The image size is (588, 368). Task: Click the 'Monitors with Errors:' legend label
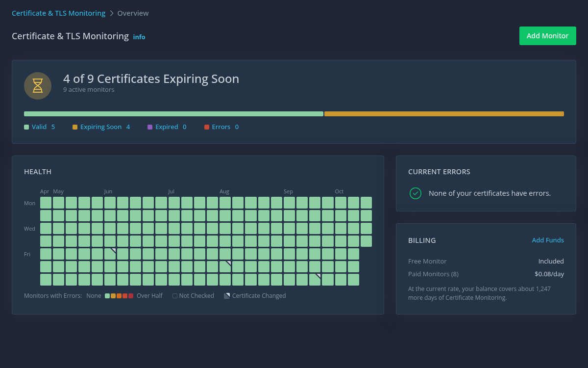[53, 296]
